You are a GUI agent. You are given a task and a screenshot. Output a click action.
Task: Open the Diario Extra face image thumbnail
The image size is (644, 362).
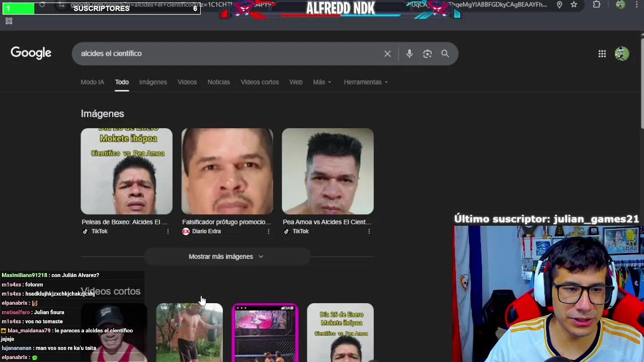[x=227, y=171]
